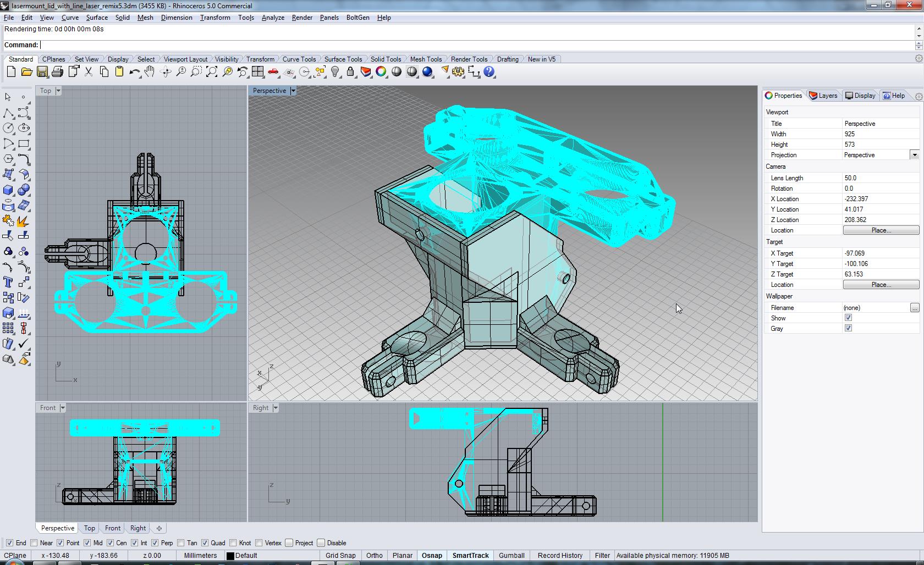Image resolution: width=924 pixels, height=565 pixels.
Task: Click the Lens Length value field
Action: pos(880,178)
